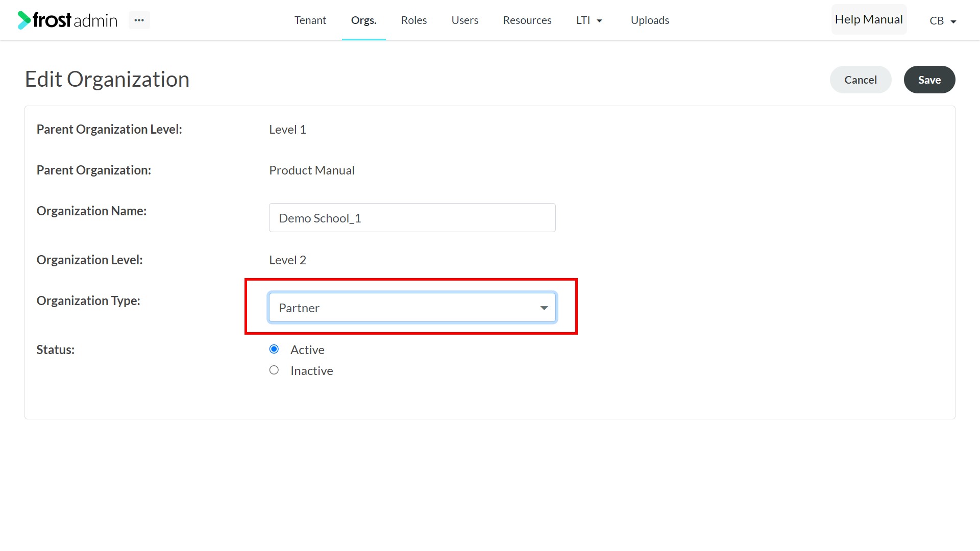Click the Status: label
980x551 pixels.
[x=55, y=349]
